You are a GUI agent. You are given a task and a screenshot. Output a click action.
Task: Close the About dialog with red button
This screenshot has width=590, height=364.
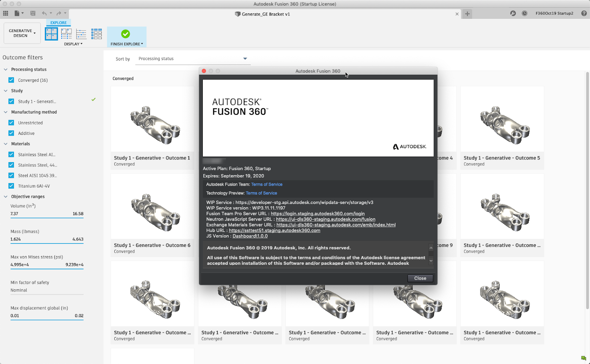point(204,71)
